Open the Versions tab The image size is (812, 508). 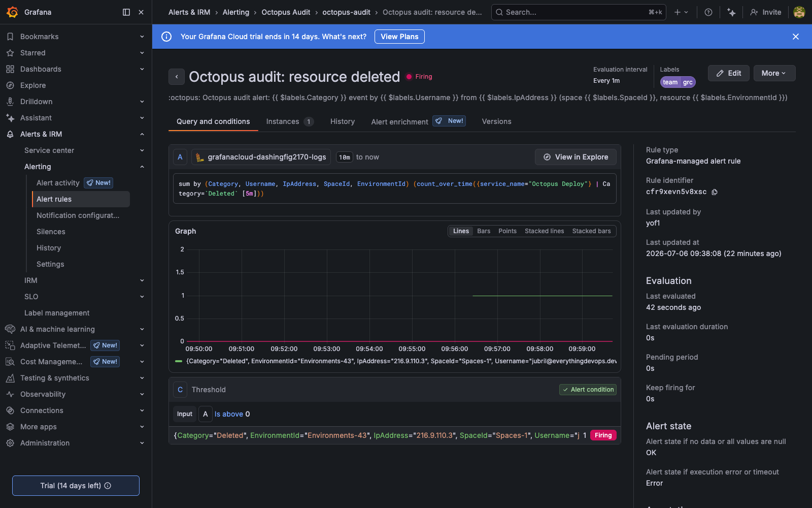[496, 121]
